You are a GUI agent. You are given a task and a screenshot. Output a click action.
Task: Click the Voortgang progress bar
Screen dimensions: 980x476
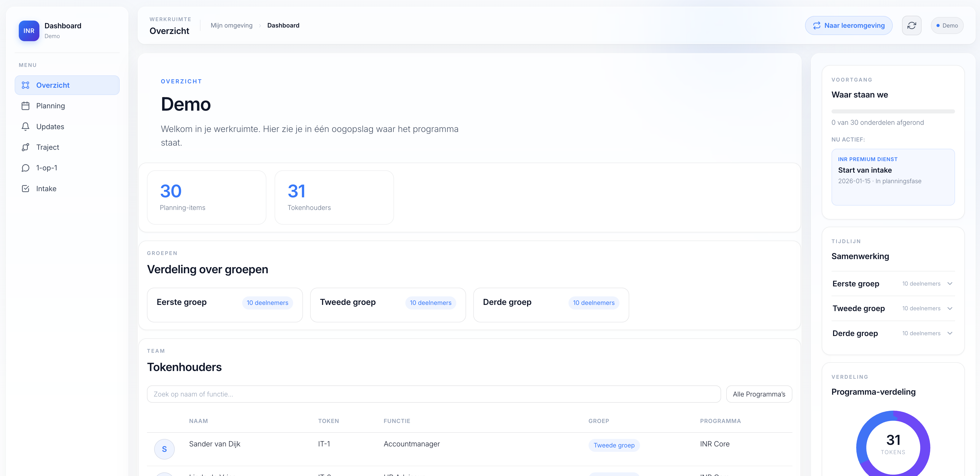(x=893, y=111)
